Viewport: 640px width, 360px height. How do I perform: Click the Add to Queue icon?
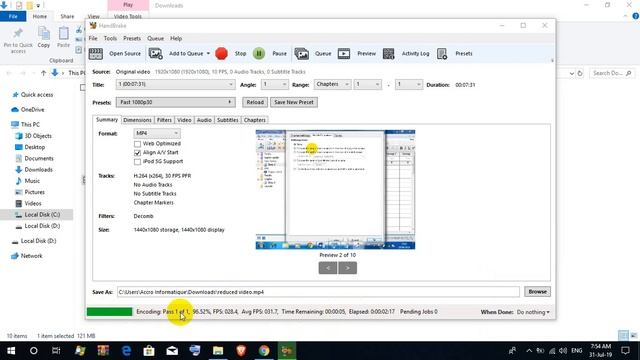pos(156,53)
